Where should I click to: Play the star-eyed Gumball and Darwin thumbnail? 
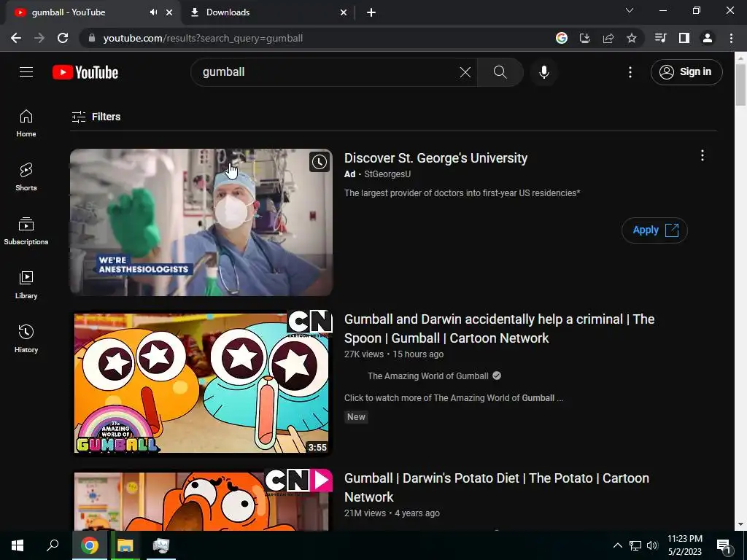(x=201, y=383)
